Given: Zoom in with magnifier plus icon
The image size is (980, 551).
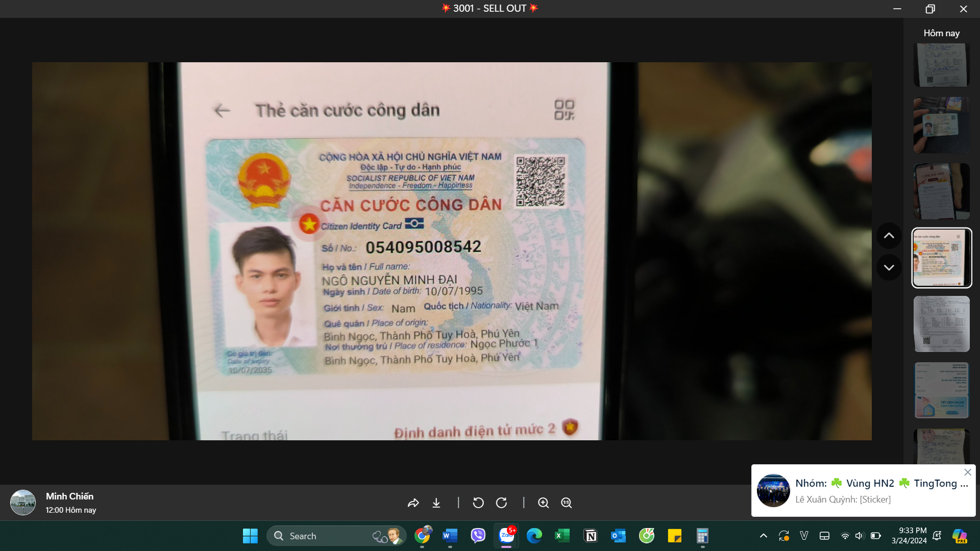Looking at the screenshot, I should 544,503.
